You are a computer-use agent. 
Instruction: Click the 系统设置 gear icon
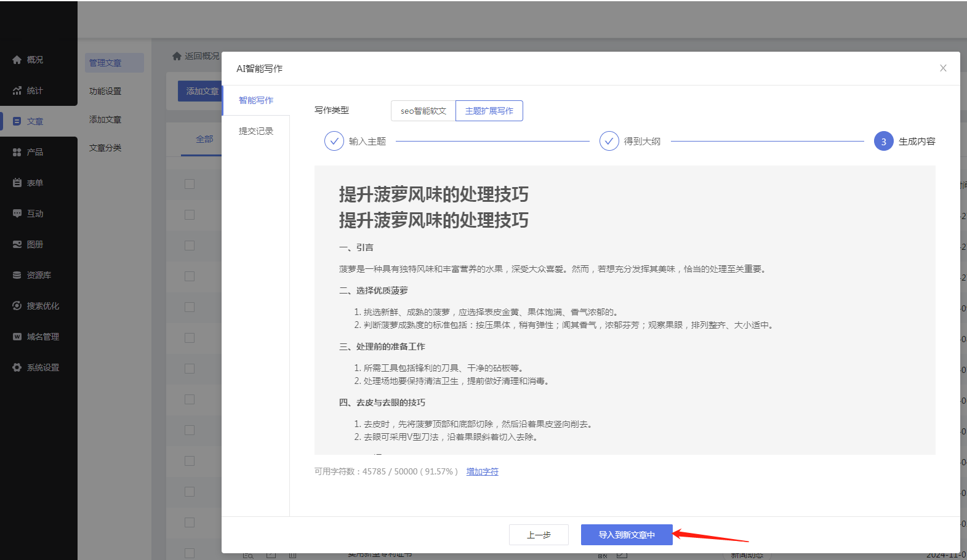click(x=17, y=367)
